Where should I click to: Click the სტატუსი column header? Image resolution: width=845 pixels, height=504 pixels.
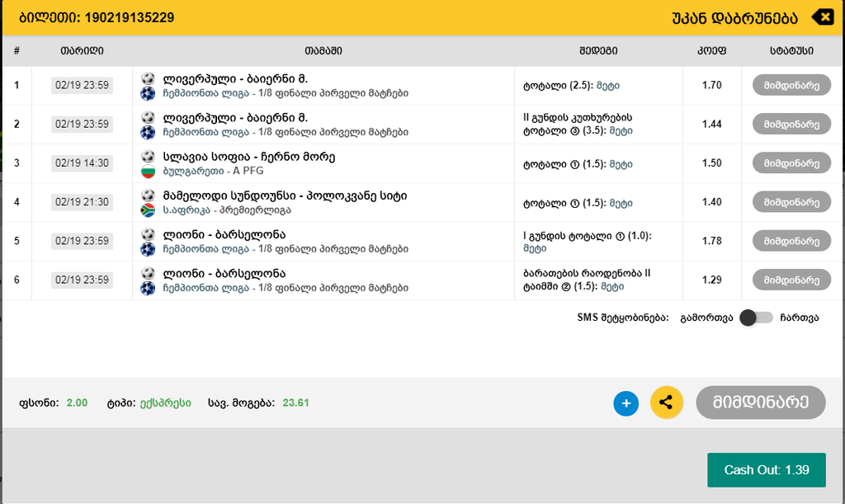coord(791,50)
